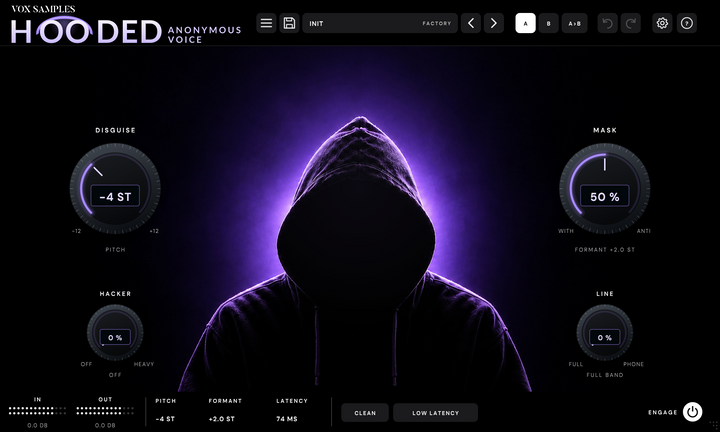
Task: Click the 50 % value field in Mask
Action: click(605, 196)
